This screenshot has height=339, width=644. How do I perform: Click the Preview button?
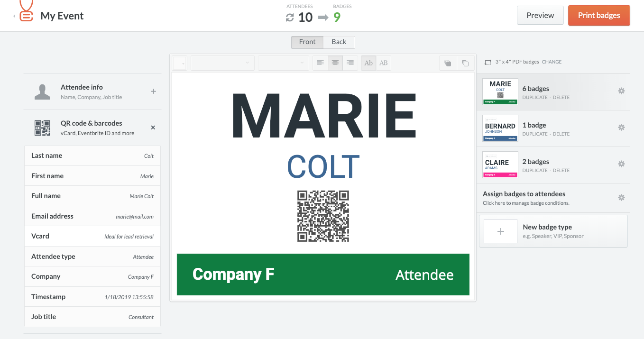pyautogui.click(x=540, y=15)
